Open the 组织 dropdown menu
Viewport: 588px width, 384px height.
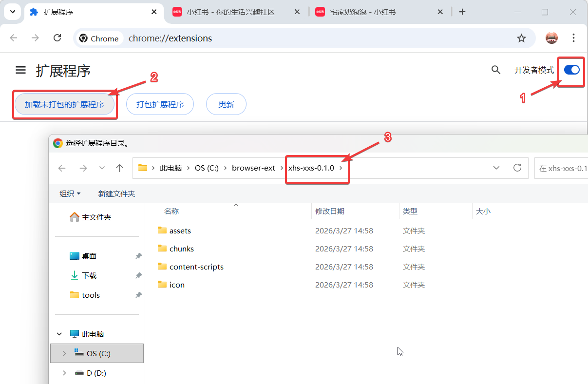tap(70, 193)
